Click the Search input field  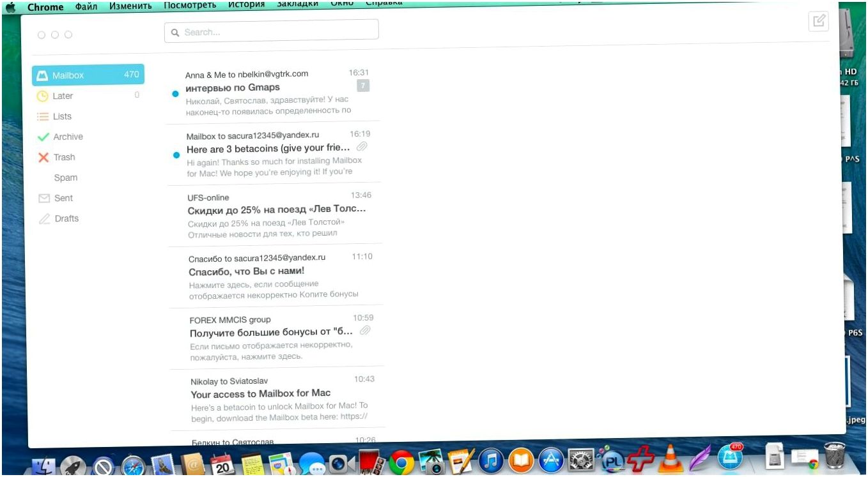click(x=271, y=31)
